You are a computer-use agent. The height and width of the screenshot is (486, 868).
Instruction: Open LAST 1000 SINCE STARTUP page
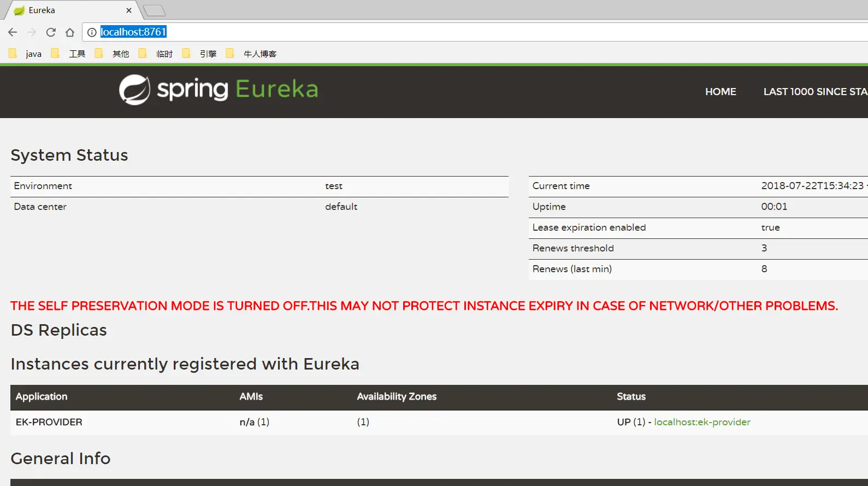[816, 92]
